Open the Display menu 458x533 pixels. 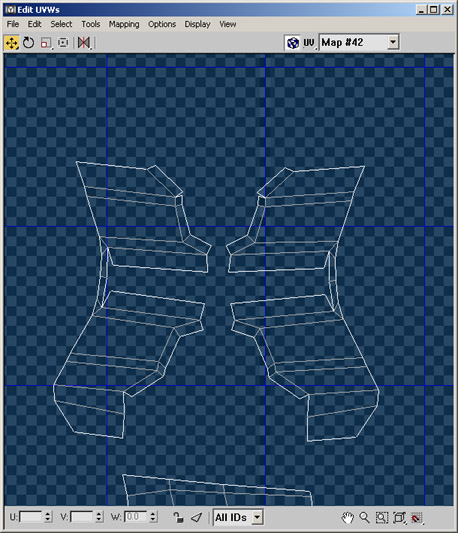tap(198, 24)
